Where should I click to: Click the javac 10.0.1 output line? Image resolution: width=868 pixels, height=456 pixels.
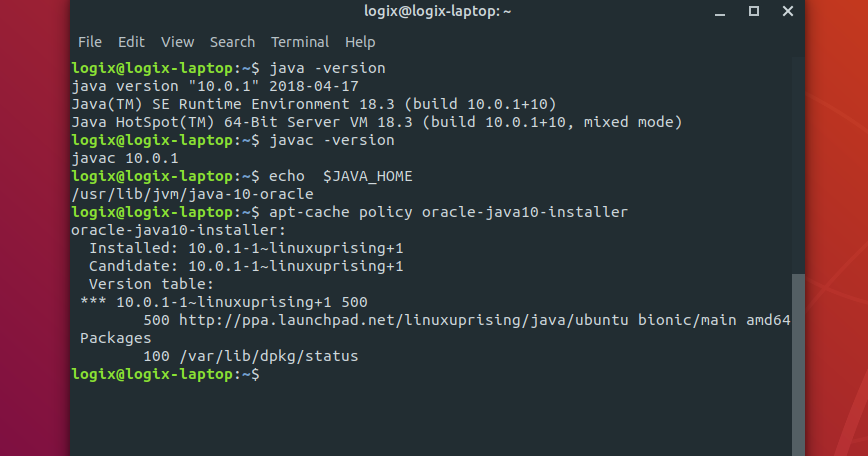click(x=125, y=158)
